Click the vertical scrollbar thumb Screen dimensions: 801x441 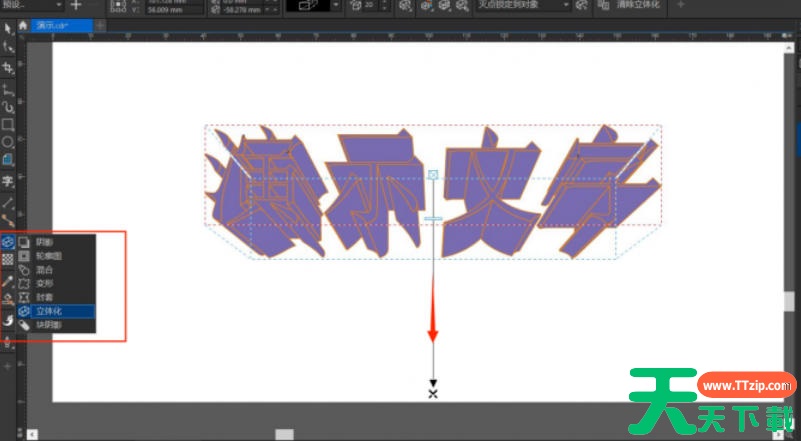[x=789, y=301]
